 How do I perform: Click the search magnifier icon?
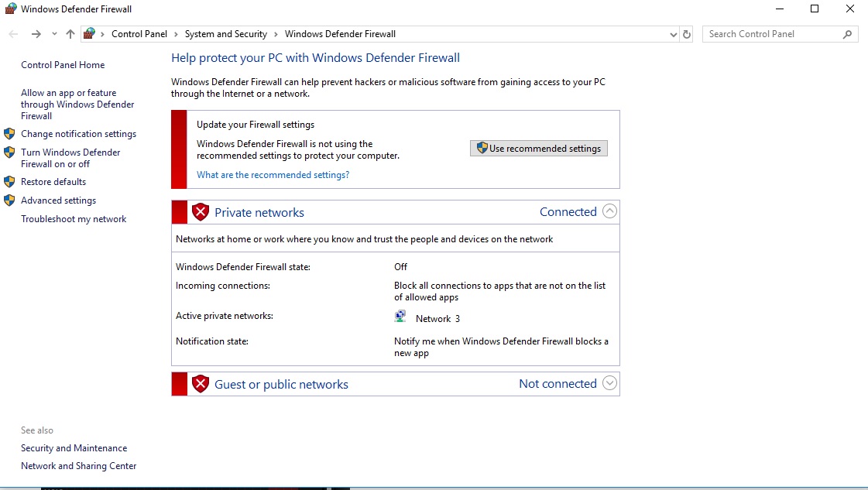point(848,34)
